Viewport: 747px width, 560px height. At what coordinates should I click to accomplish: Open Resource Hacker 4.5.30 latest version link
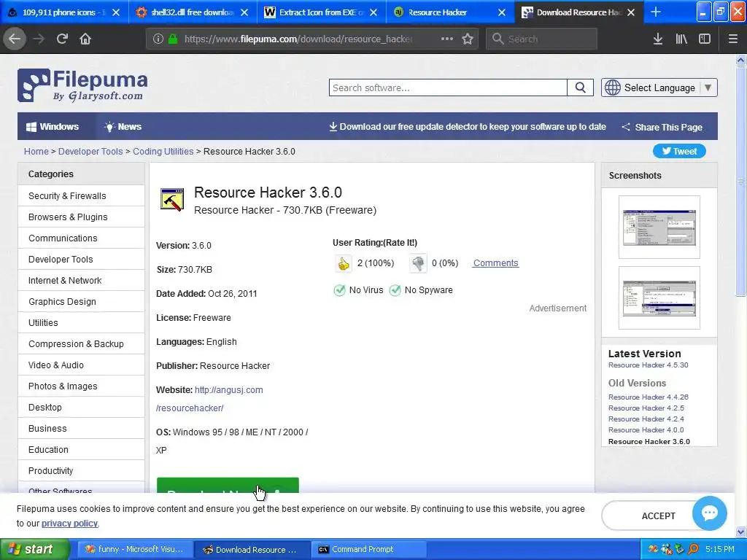[x=648, y=365]
